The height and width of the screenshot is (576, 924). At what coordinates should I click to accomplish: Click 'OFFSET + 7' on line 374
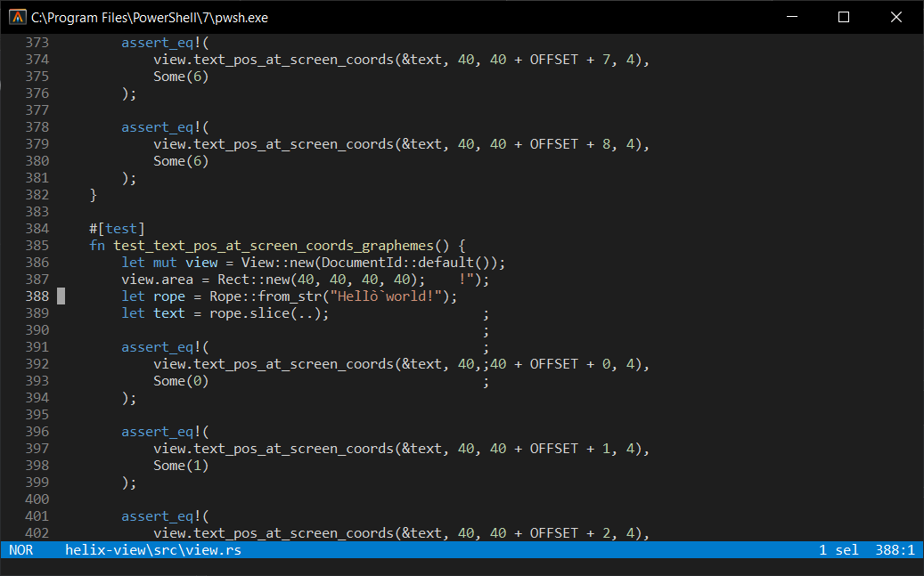point(572,60)
